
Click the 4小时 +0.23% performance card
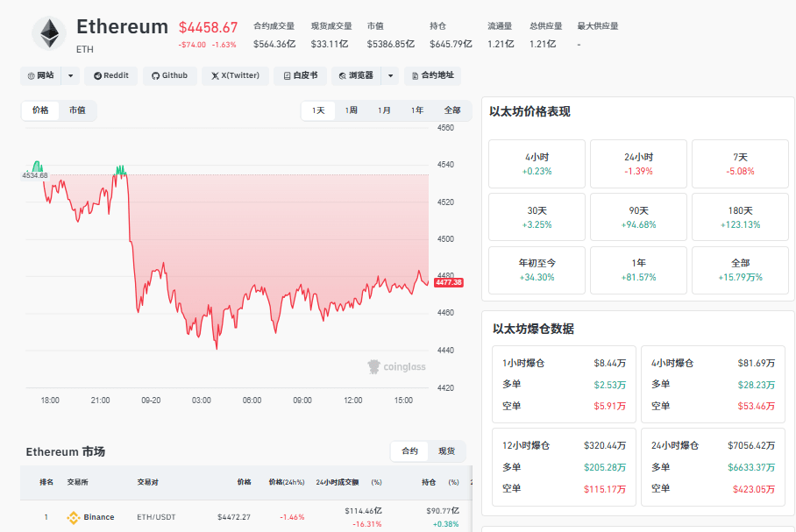pos(537,164)
